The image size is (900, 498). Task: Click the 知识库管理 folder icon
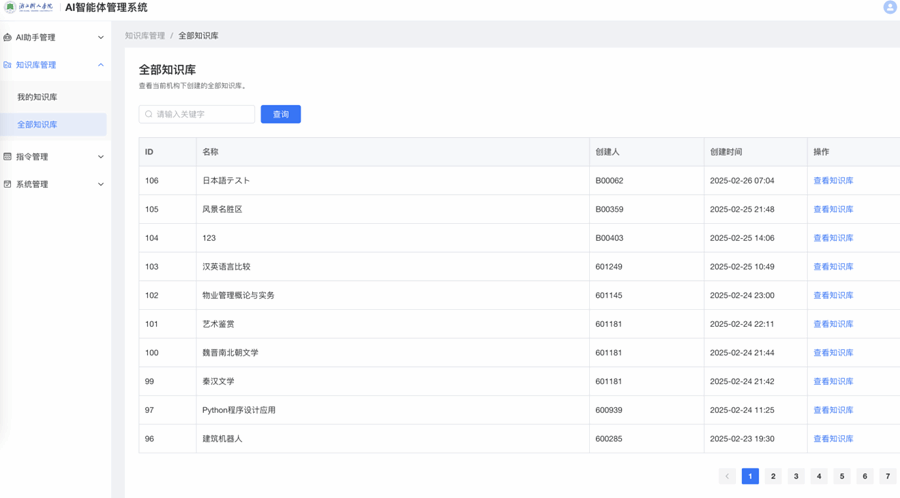[8, 65]
